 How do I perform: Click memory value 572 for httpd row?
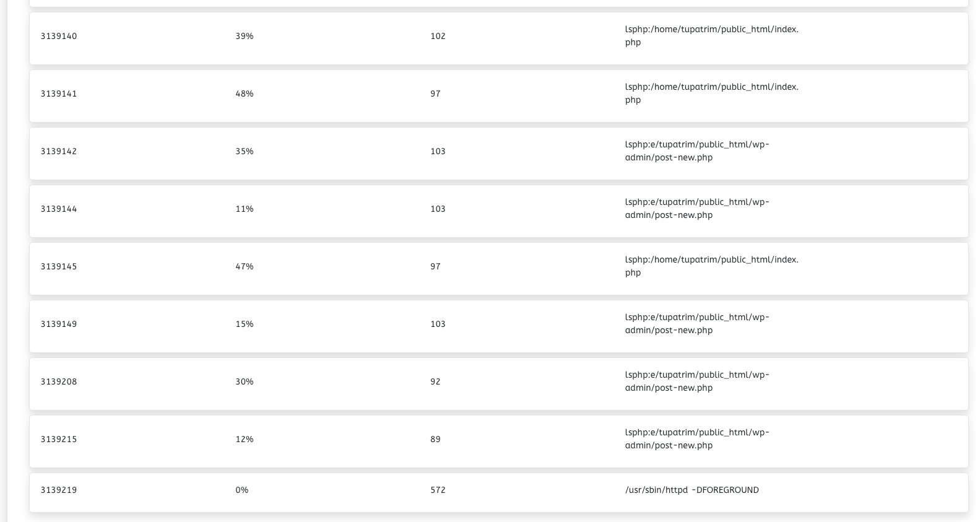438,490
